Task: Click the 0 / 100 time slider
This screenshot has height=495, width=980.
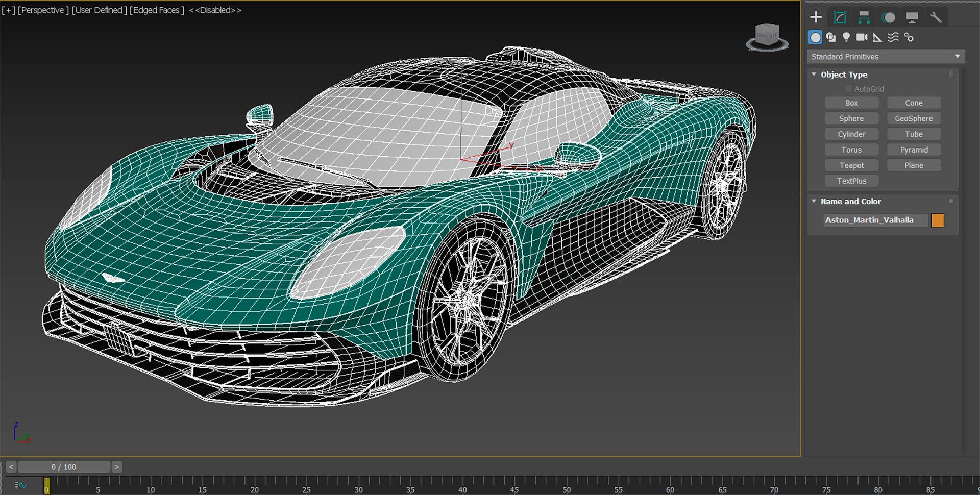Action: tap(64, 467)
